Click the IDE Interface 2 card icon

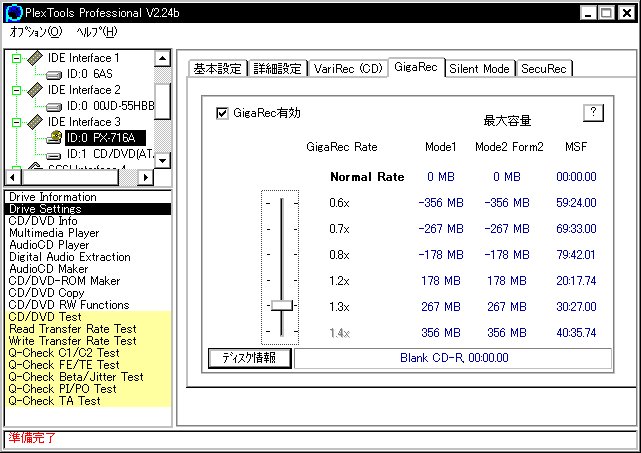tap(35, 90)
